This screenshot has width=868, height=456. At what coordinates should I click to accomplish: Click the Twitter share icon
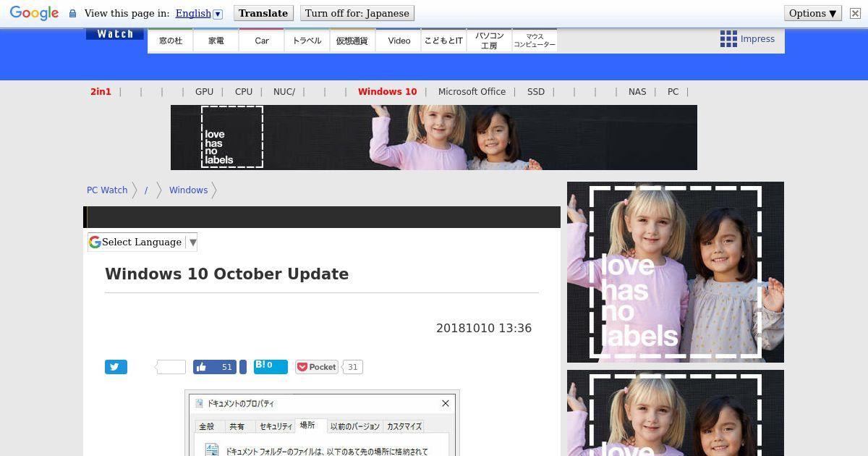pos(116,367)
